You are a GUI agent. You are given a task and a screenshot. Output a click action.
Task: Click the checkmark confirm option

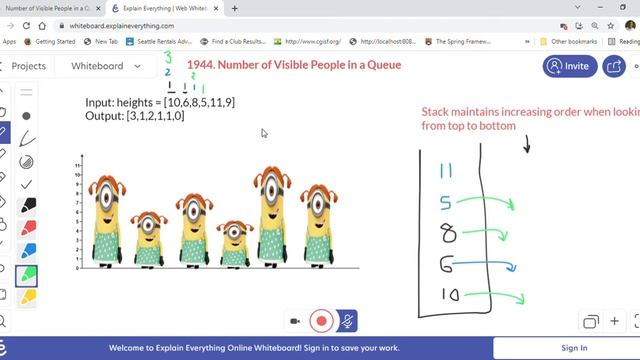coord(27,184)
